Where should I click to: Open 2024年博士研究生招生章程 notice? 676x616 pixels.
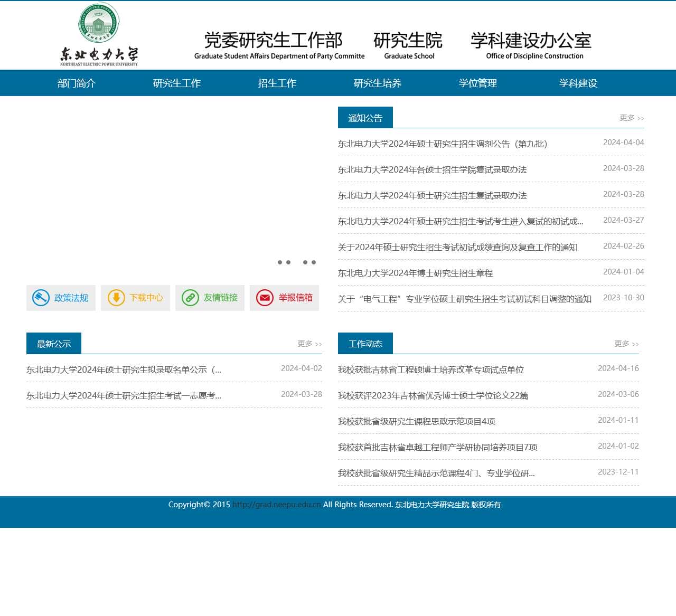pos(416,273)
